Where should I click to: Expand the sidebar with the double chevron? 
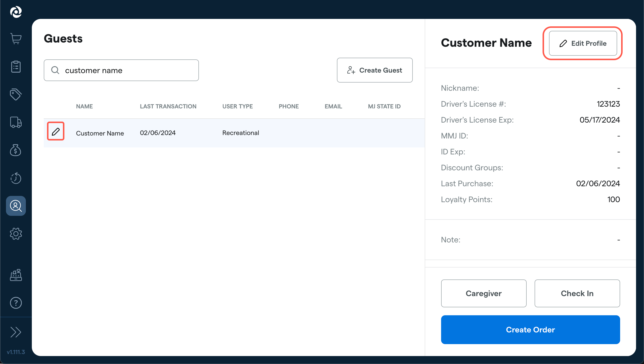tap(16, 332)
